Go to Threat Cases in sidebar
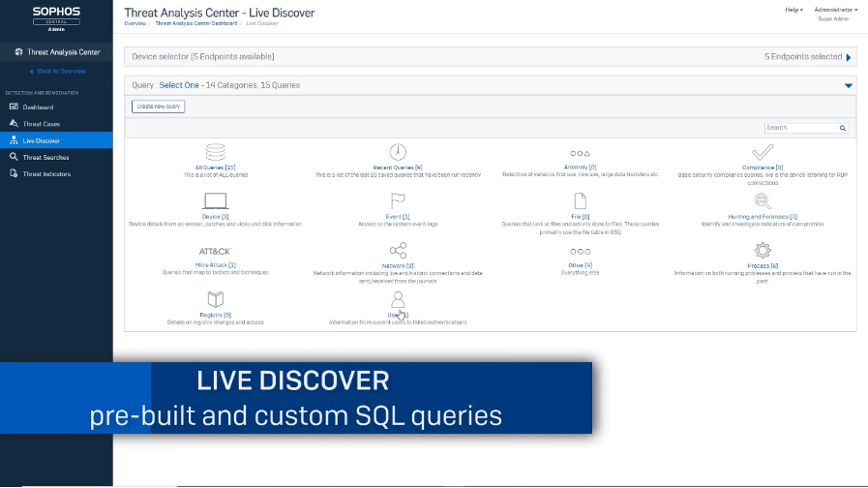 [x=41, y=124]
